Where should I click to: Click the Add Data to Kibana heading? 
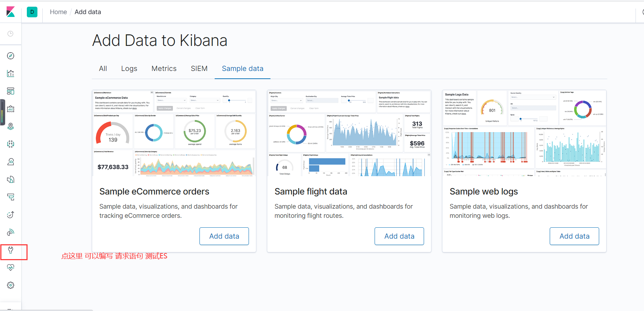(x=160, y=40)
